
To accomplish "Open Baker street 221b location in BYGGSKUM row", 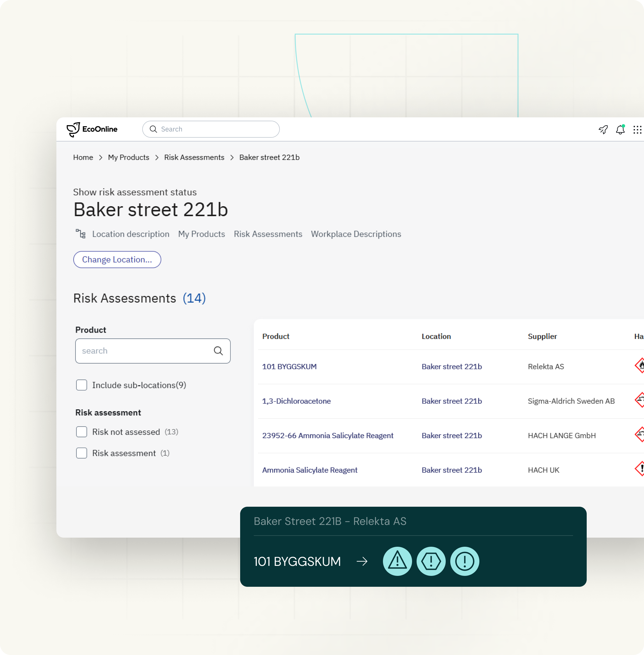I will pos(451,366).
